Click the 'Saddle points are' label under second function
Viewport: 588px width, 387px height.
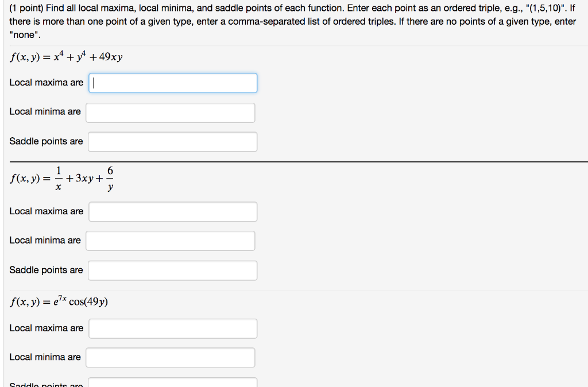[x=46, y=270]
